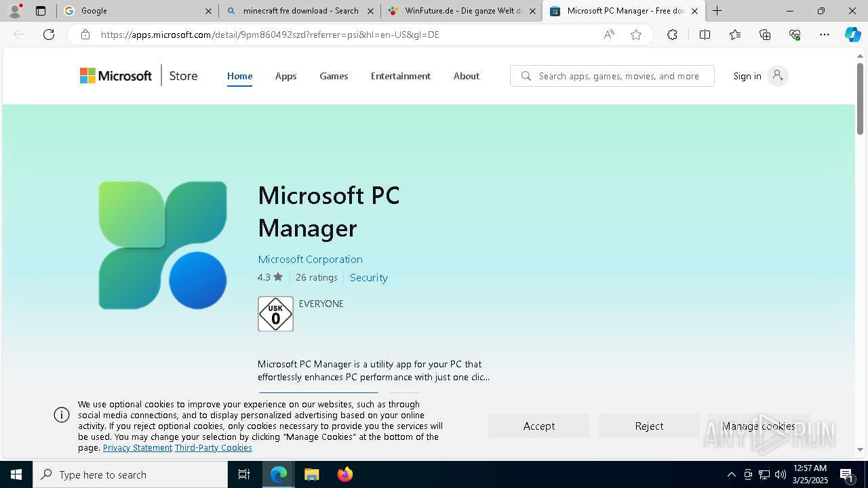Viewport: 868px width, 488px height.
Task: Open the Privacy Statement link
Action: click(x=138, y=448)
